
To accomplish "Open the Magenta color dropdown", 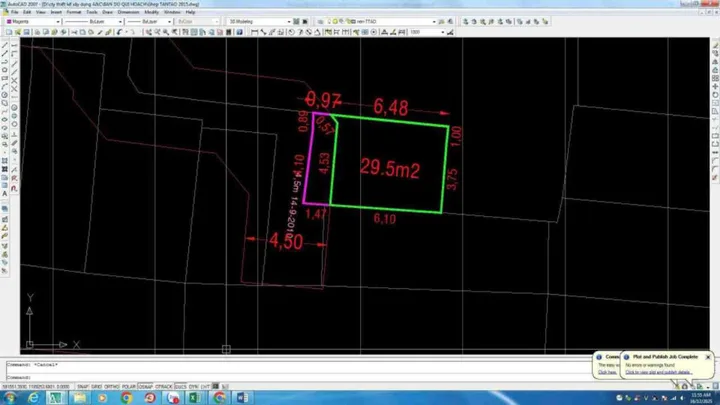I will (x=33, y=22).
